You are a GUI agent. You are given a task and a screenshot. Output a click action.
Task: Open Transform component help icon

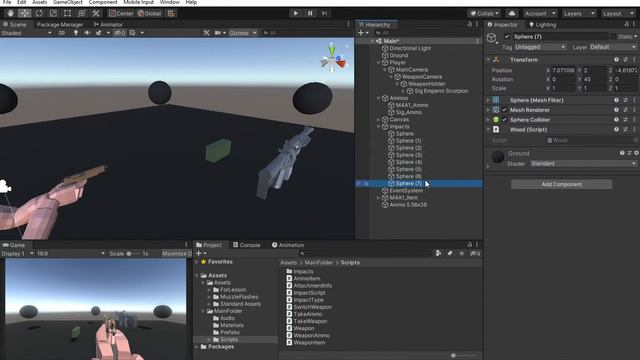pos(616,60)
